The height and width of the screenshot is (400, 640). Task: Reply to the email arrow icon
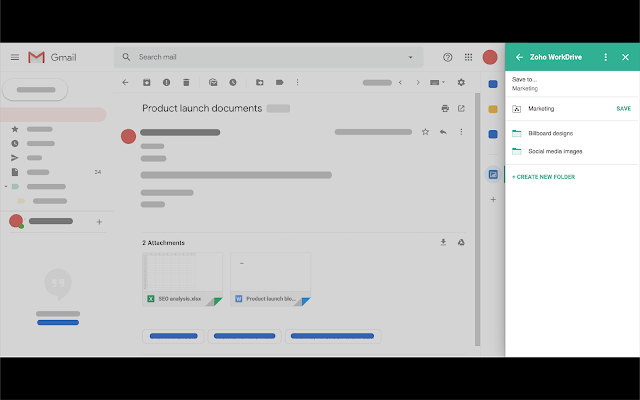[x=443, y=132]
